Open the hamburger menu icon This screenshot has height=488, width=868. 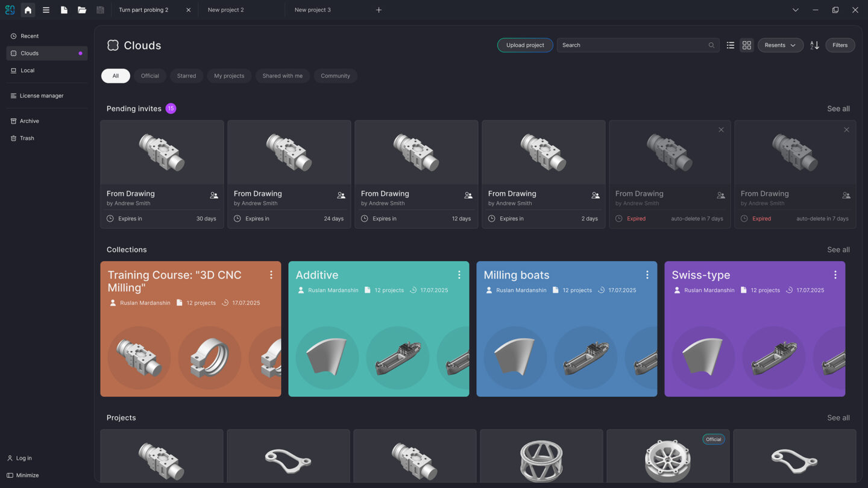pos(46,10)
